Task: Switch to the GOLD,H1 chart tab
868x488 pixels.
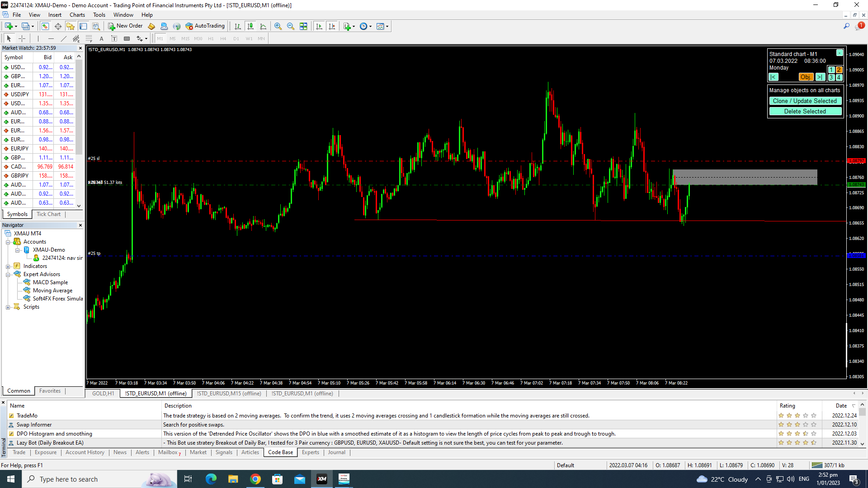Action: point(103,394)
